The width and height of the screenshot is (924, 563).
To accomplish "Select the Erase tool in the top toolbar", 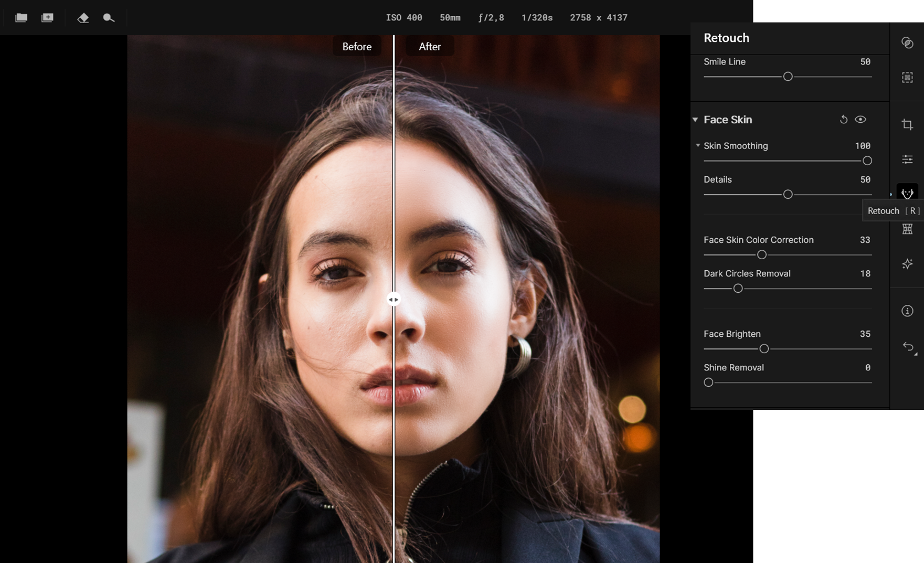I will tap(83, 17).
